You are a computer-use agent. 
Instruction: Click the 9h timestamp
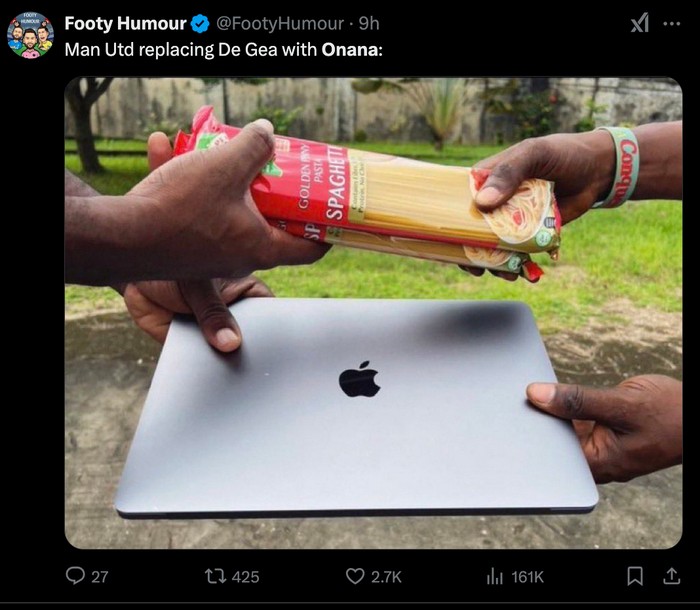(x=369, y=24)
